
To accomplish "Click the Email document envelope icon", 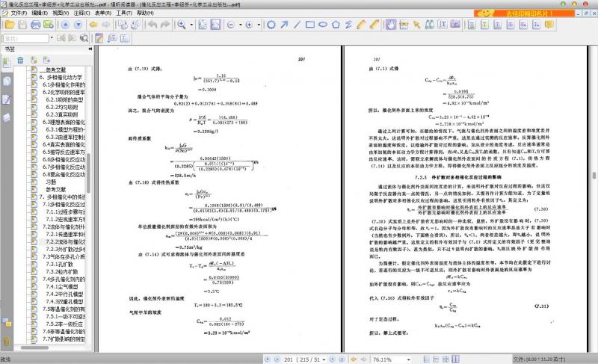I will click(x=49, y=25).
